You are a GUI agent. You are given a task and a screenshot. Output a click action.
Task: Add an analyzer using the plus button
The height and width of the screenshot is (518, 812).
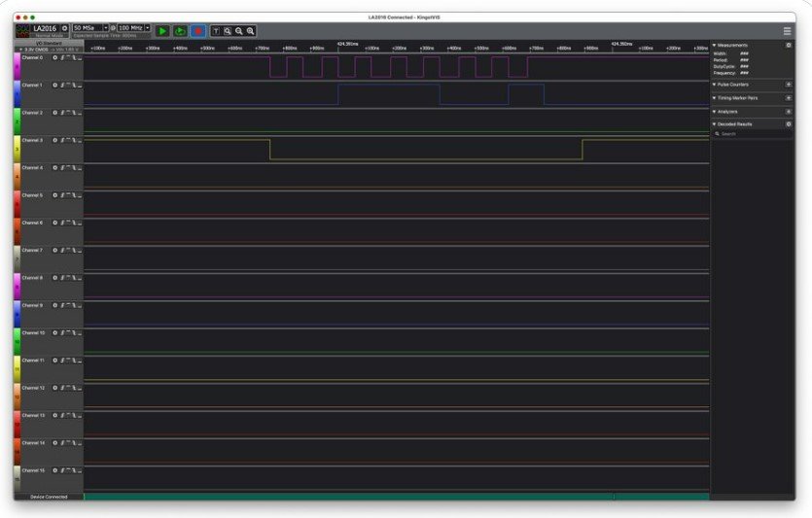pos(788,112)
